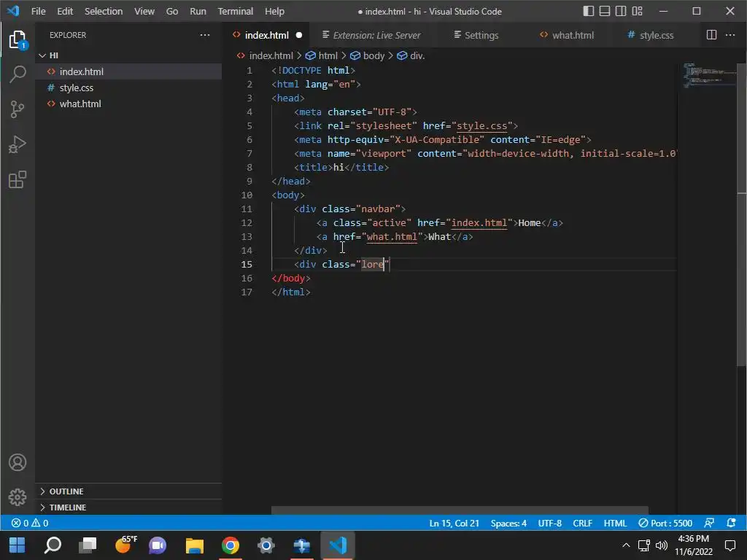Toggle the bottom Panel visibility
747x560 pixels.
[605, 11]
